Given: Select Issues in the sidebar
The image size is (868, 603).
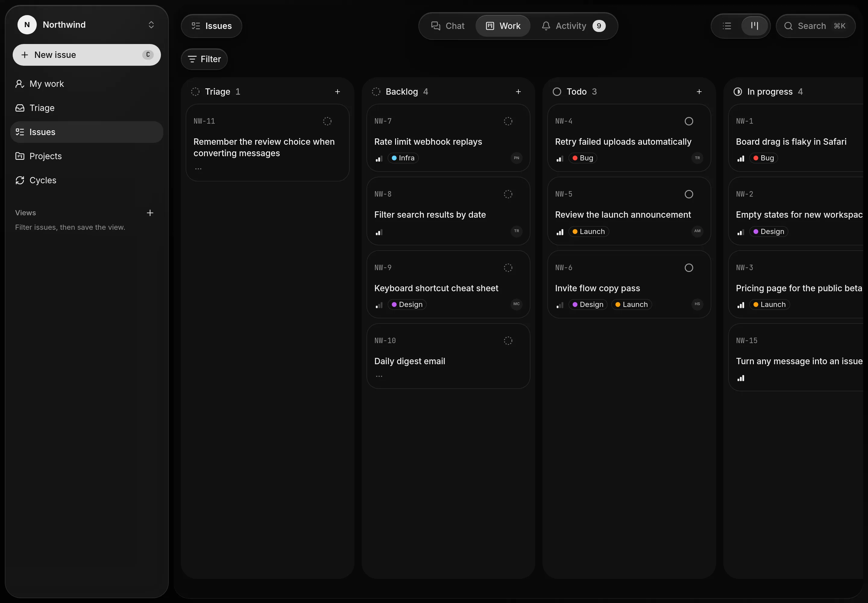Looking at the screenshot, I should point(87,132).
